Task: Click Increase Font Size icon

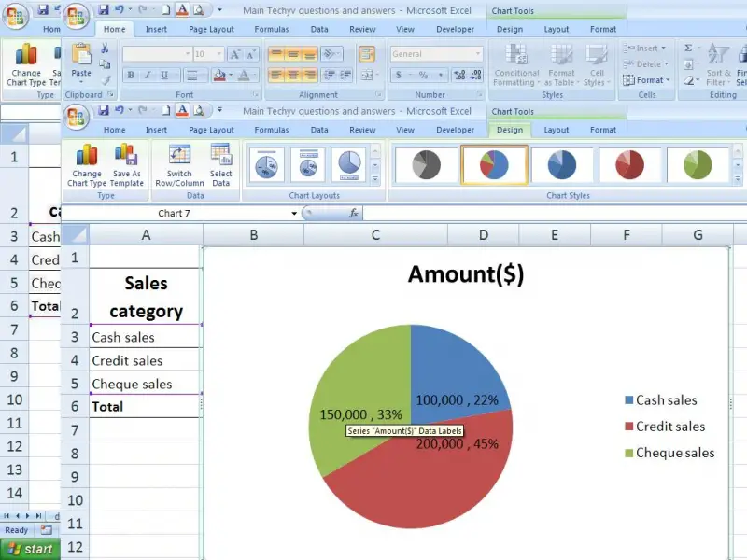Action: 234,54
